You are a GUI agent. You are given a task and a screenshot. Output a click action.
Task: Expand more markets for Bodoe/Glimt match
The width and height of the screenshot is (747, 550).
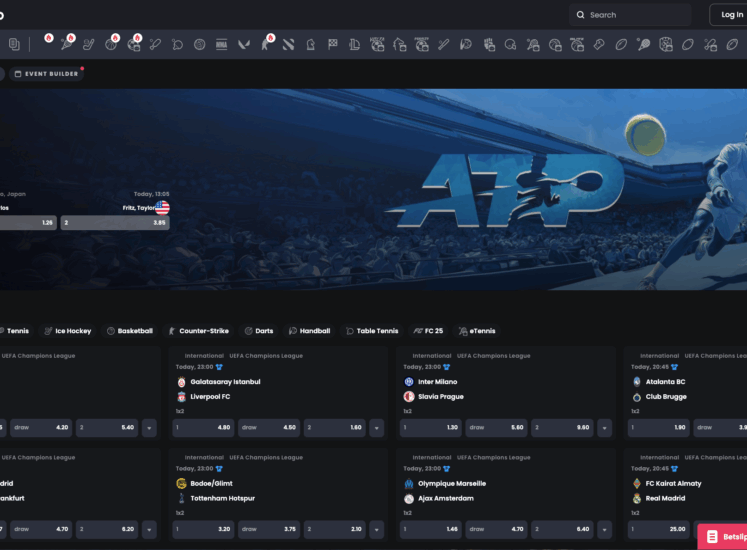pyautogui.click(x=377, y=528)
